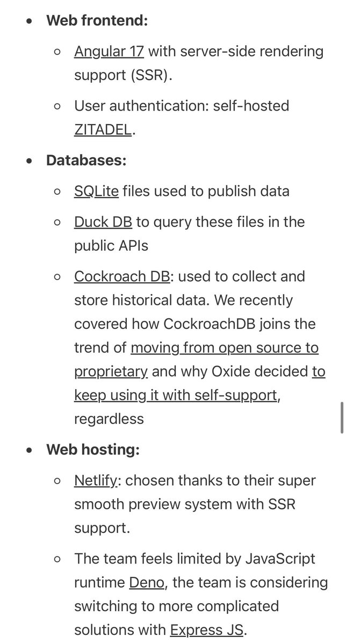The height and width of the screenshot is (644, 346).
Task: Open the Netlify link
Action: 96,480
